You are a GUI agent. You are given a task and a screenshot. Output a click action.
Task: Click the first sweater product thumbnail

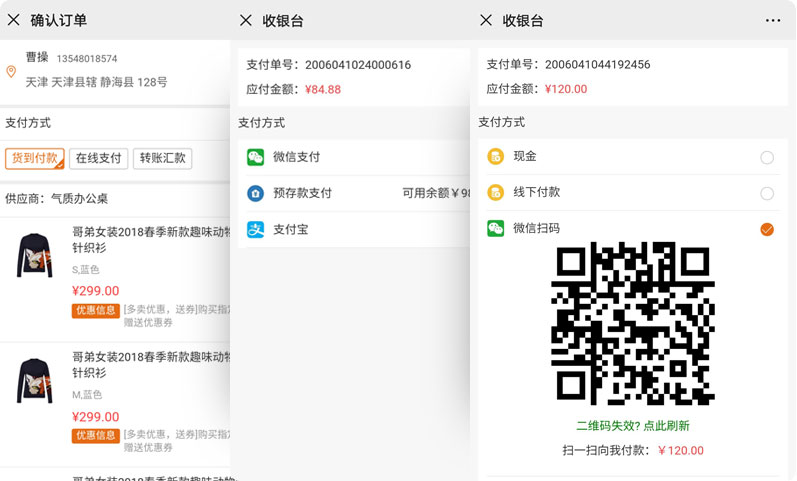35,255
